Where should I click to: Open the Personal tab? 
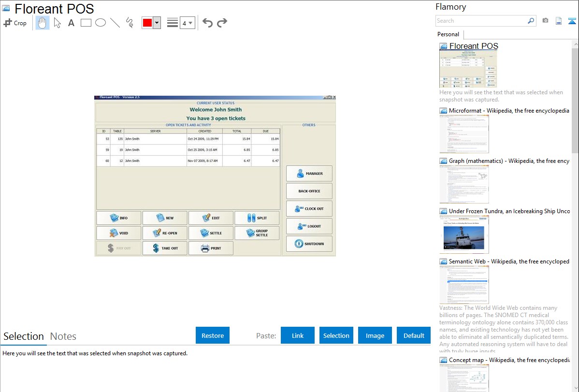coord(448,34)
